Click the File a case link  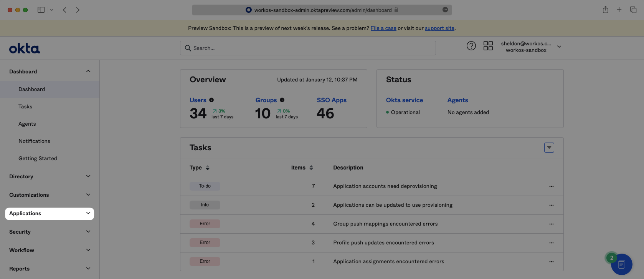click(383, 28)
